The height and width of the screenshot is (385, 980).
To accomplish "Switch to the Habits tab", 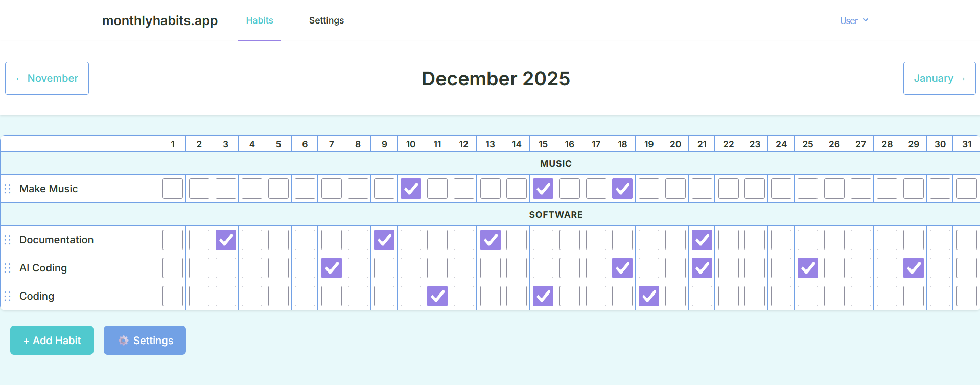I will pyautogui.click(x=260, y=20).
